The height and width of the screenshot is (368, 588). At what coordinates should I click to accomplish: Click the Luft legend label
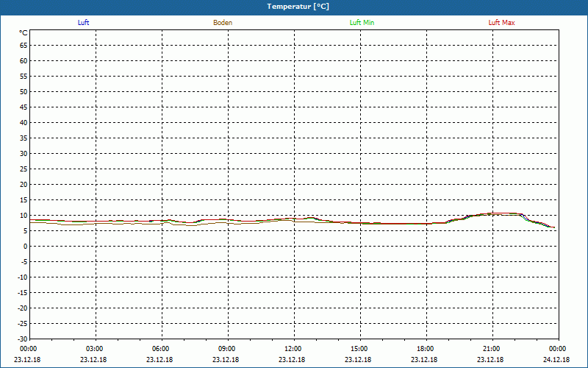(x=83, y=23)
